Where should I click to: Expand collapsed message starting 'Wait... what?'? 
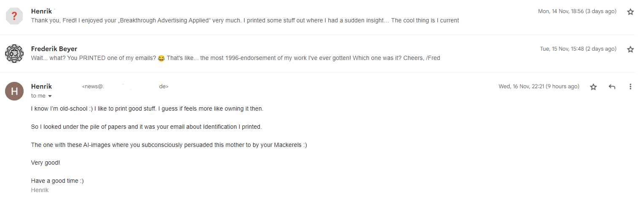pos(235,58)
